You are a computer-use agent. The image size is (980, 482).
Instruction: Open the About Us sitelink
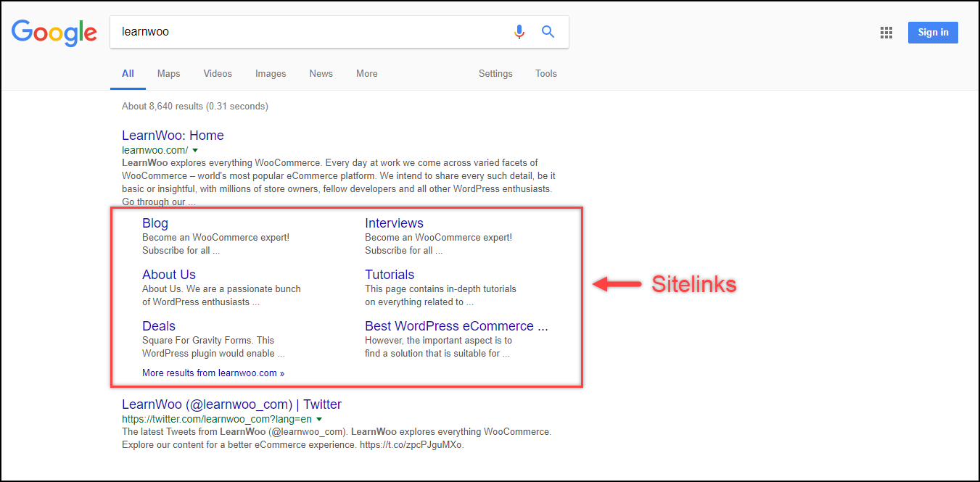pos(169,275)
